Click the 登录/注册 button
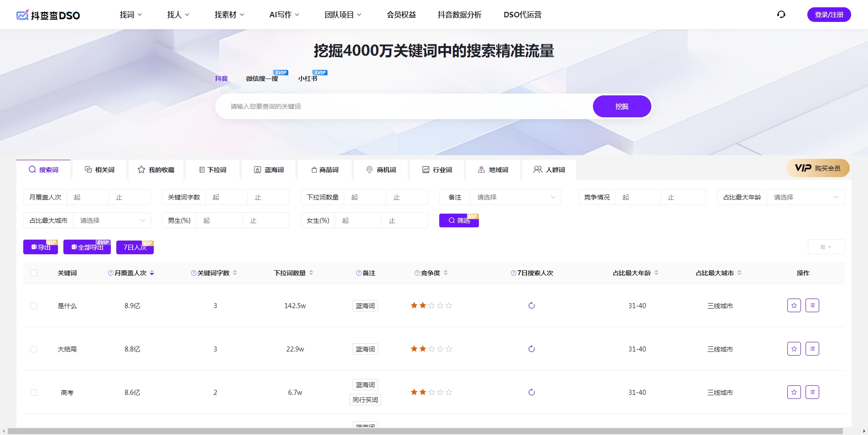This screenshot has height=435, width=868. coord(829,15)
